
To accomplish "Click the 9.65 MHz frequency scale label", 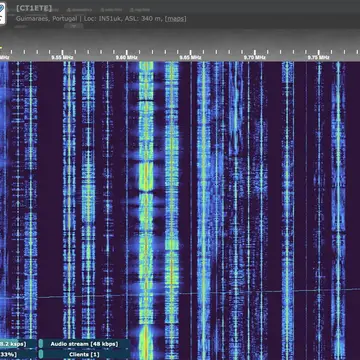I will pyautogui.click(x=190, y=57).
